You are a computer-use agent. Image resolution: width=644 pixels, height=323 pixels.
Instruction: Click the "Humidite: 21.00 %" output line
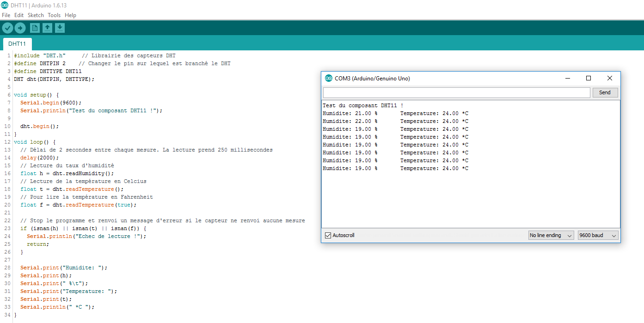tap(350, 113)
